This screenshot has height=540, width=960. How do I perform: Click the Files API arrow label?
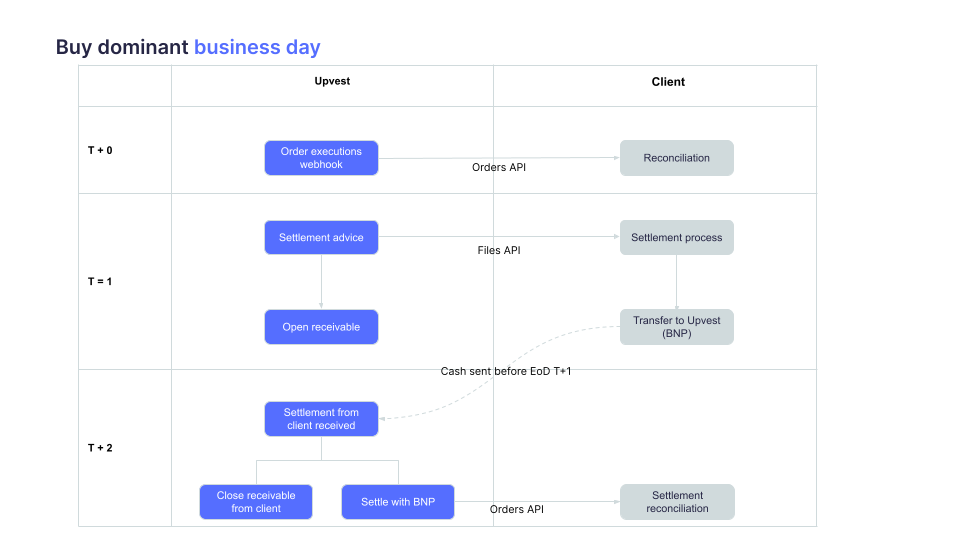499,250
